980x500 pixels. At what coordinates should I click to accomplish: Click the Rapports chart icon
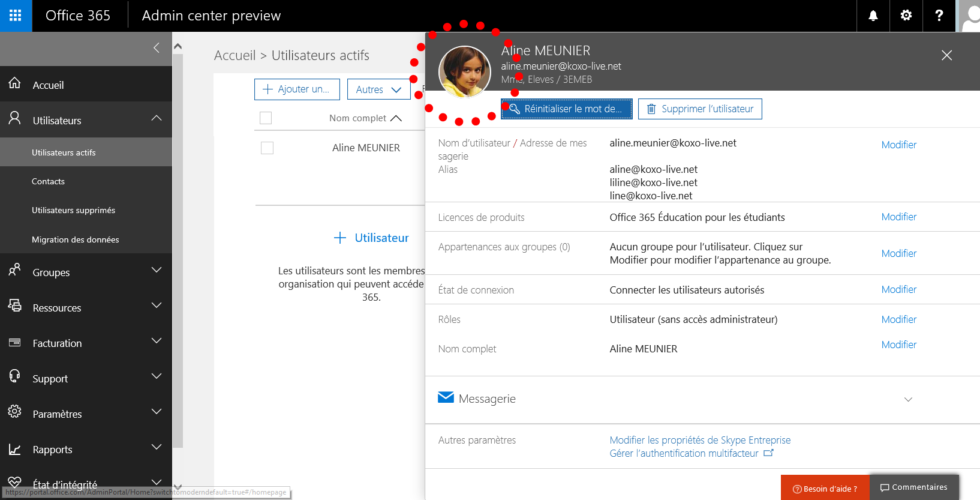point(15,449)
